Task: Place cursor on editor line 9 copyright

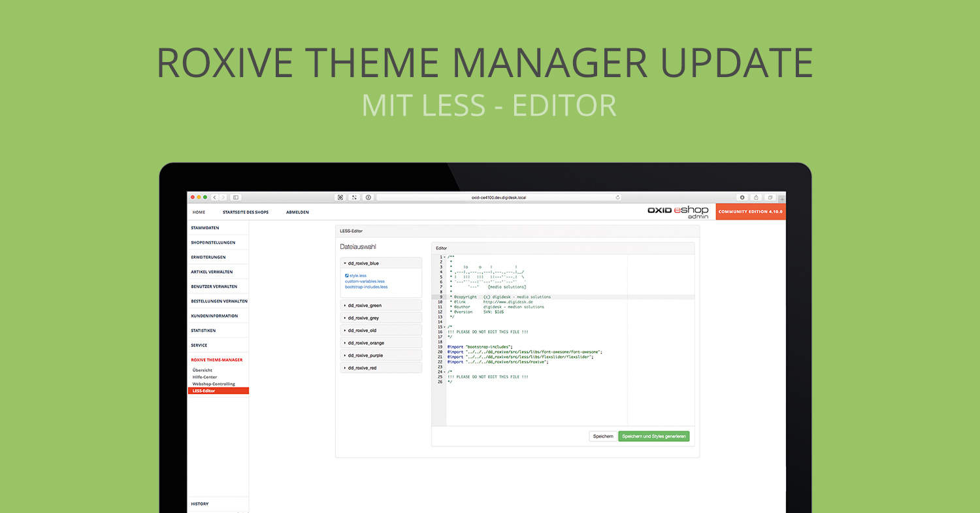Action: pyautogui.click(x=500, y=297)
